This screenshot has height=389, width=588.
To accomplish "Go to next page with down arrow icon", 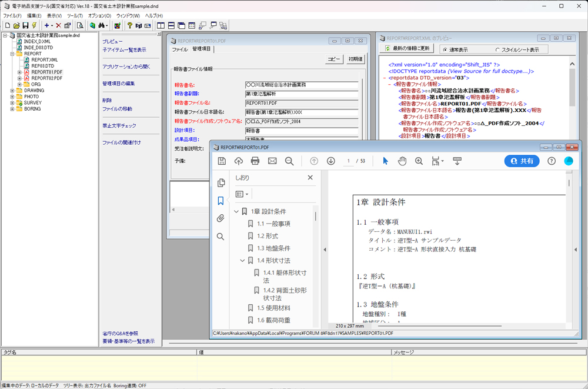I will pyautogui.click(x=330, y=161).
